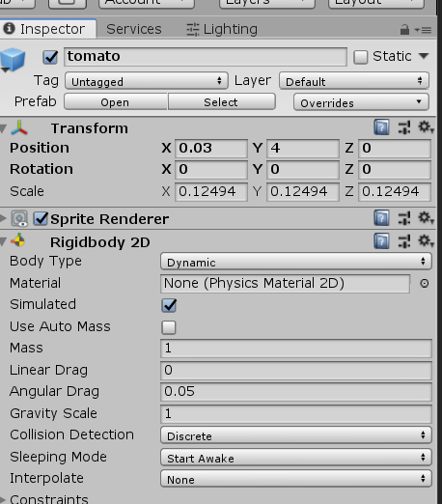Click the Scale Y field

point(303,192)
